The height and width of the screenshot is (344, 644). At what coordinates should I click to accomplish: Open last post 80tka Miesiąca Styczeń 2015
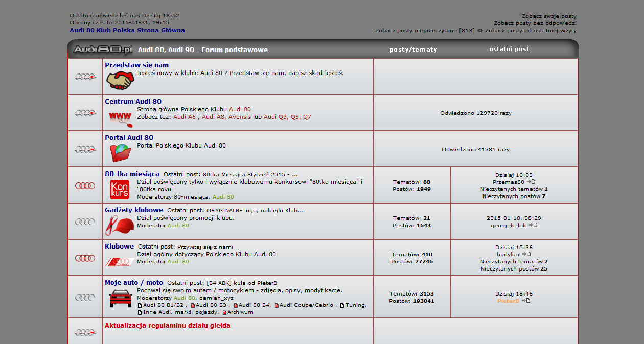[250, 174]
